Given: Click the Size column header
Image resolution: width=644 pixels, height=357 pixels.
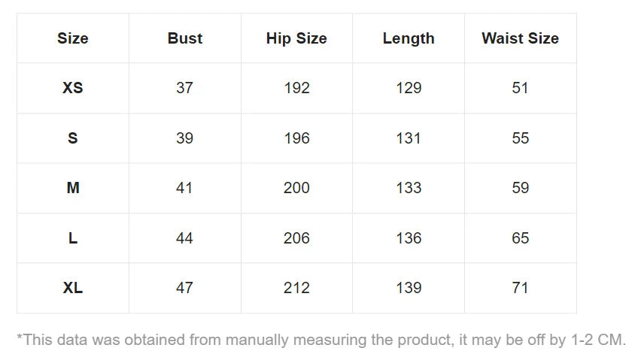Looking at the screenshot, I should (73, 38).
